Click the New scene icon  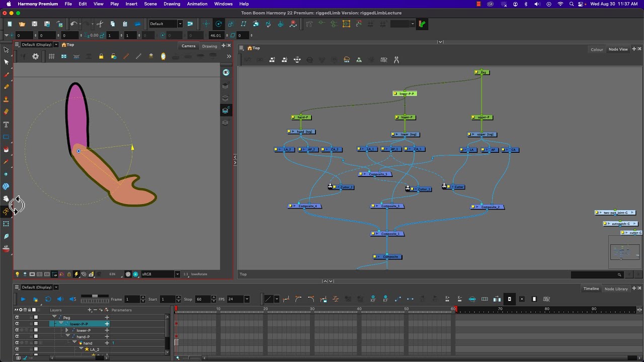point(10,24)
